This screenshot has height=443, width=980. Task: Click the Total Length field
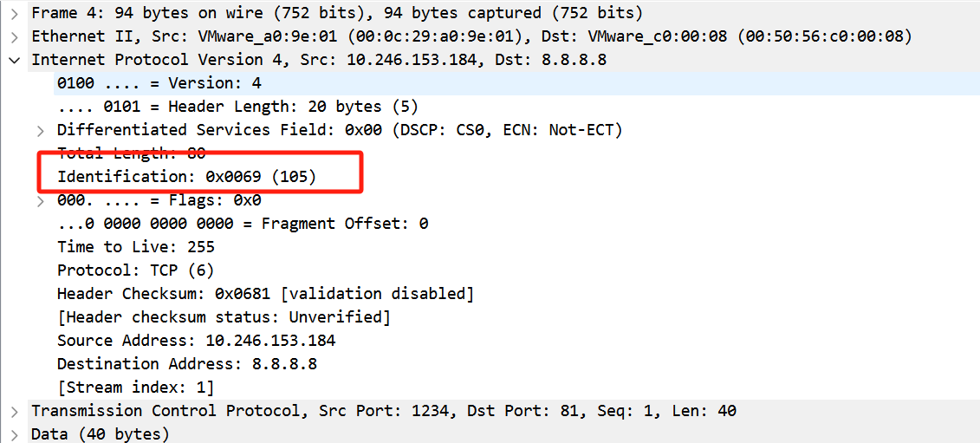pyautogui.click(x=131, y=153)
